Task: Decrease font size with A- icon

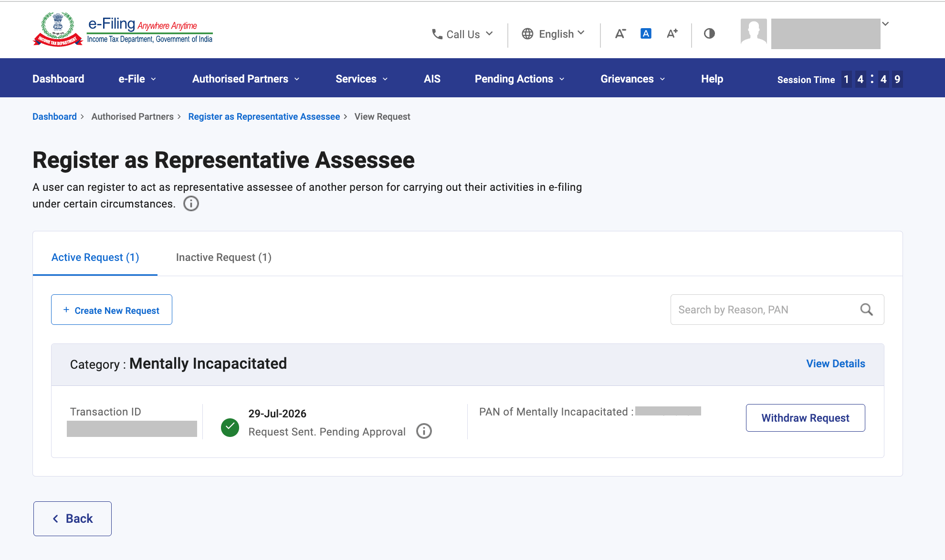Action: coord(620,33)
